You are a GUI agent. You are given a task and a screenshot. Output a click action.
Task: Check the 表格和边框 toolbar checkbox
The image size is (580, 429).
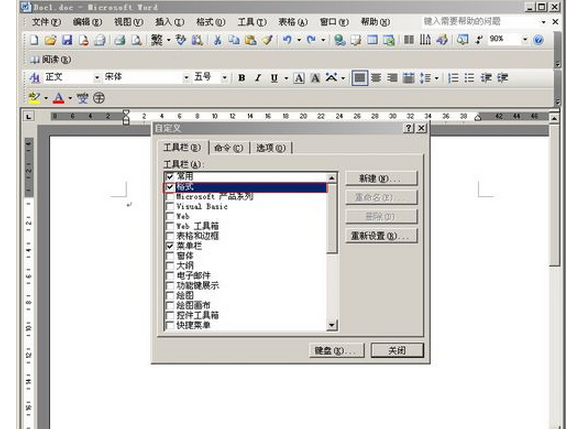(x=170, y=236)
